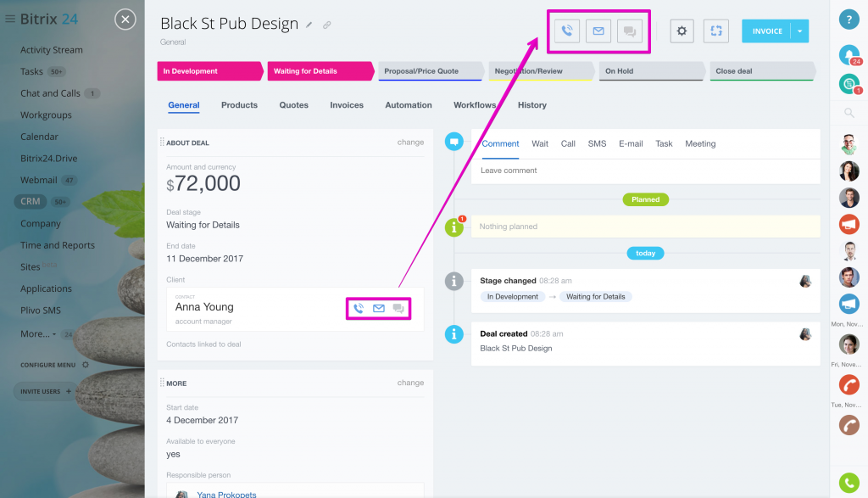
Task: Select the E-mail activity tab
Action: (631, 143)
